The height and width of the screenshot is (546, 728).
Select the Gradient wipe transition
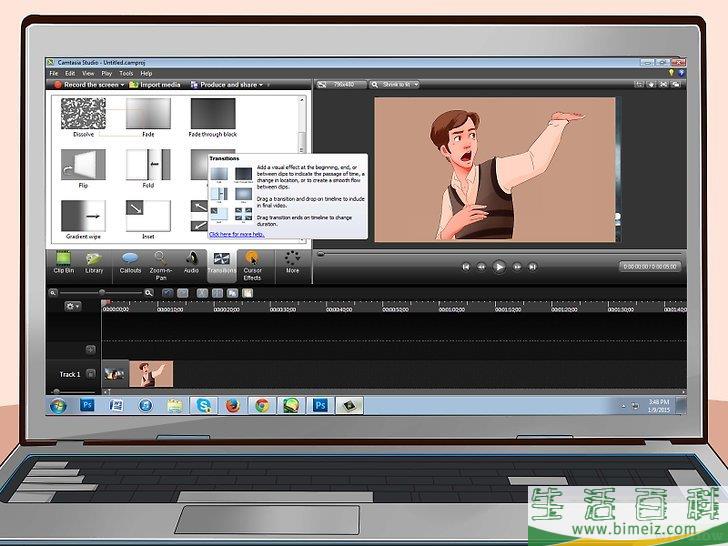[83, 215]
